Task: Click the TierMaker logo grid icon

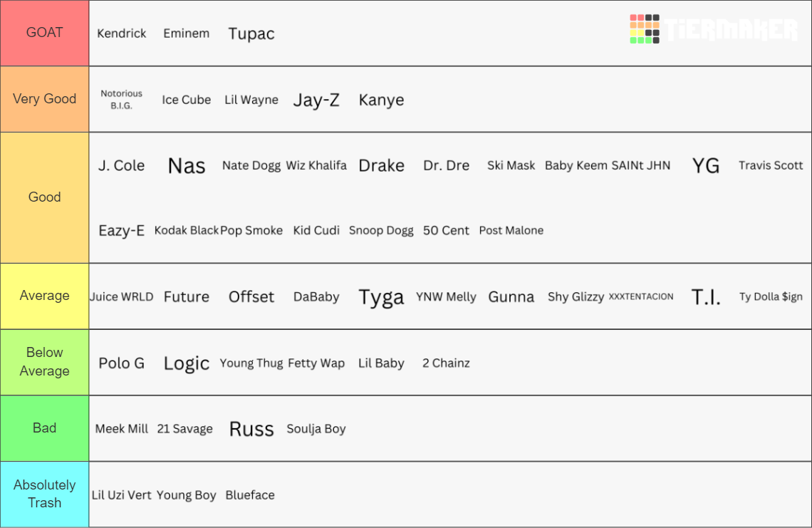Action: click(x=644, y=29)
